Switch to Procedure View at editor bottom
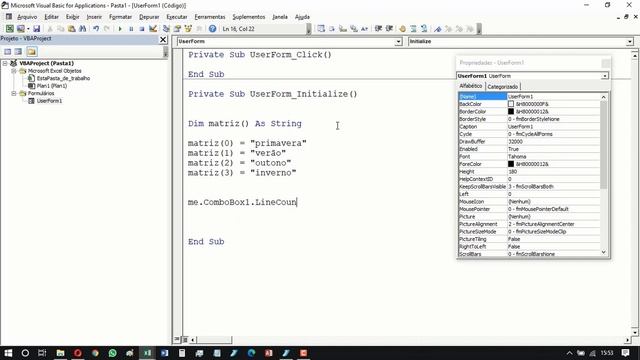Screen dimensions: 640x360 tap(177, 339)
